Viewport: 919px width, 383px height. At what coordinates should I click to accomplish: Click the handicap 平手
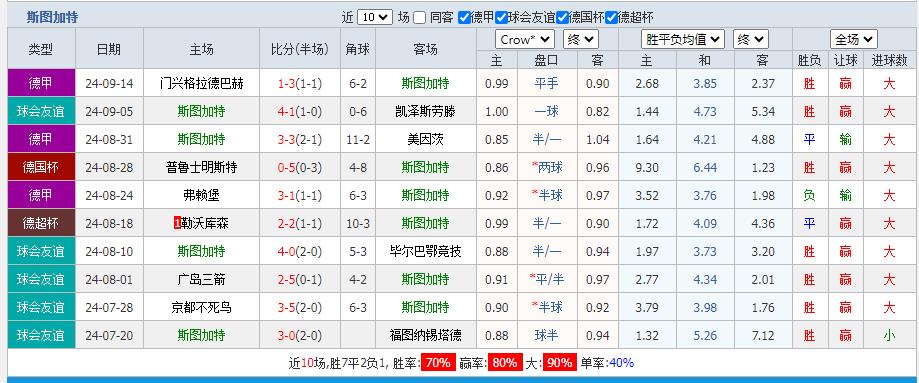pos(547,83)
